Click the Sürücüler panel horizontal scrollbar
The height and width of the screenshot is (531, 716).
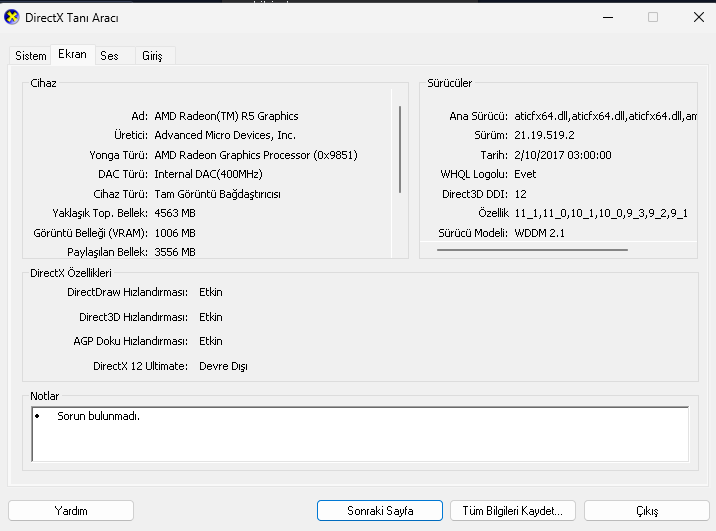click(532, 250)
